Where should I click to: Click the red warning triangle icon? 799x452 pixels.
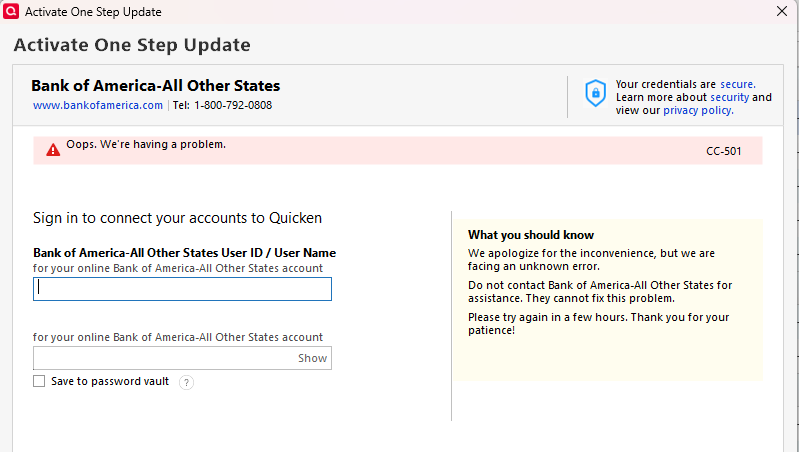(x=53, y=150)
